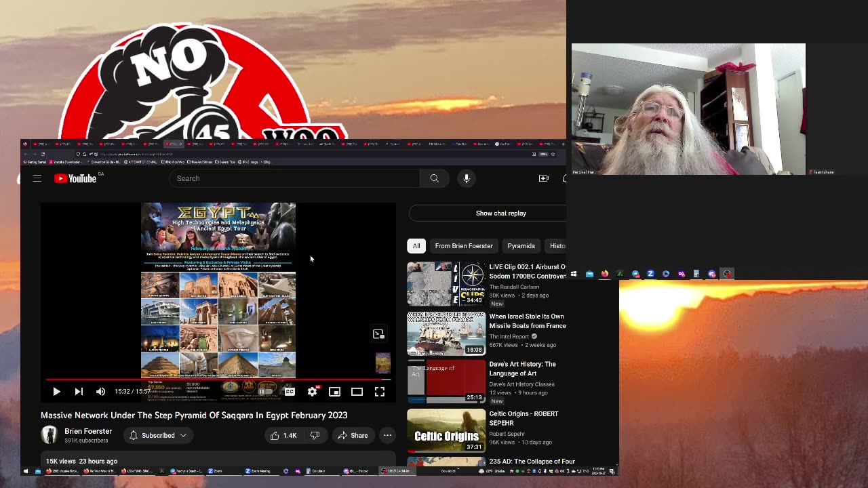Start voice search with microphone icon
The width and height of the screenshot is (868, 488).
coord(467,178)
